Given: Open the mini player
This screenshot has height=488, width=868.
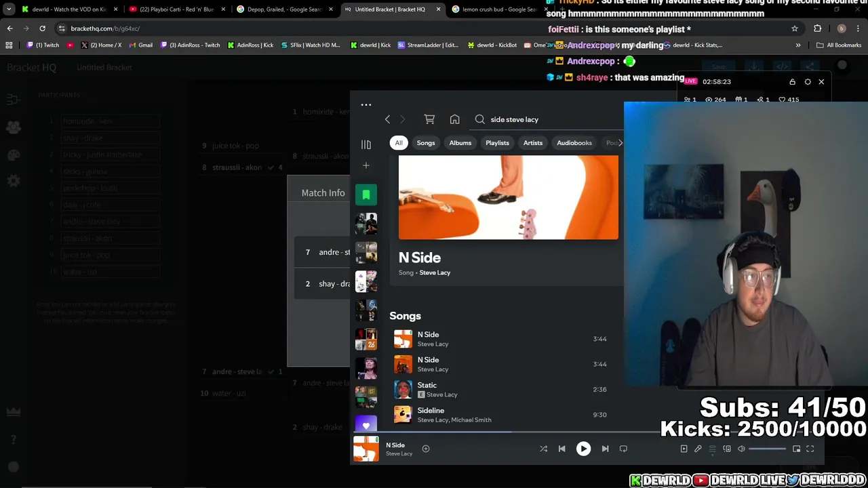Looking at the screenshot, I should point(796,449).
